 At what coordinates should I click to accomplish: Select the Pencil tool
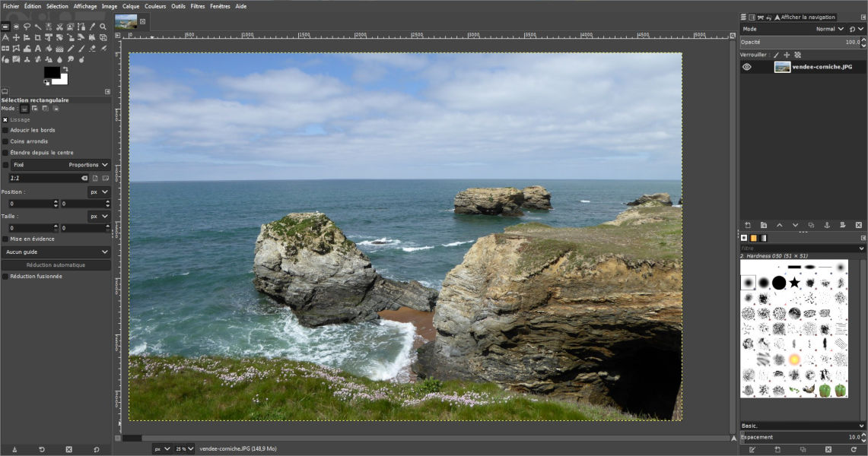click(x=70, y=48)
